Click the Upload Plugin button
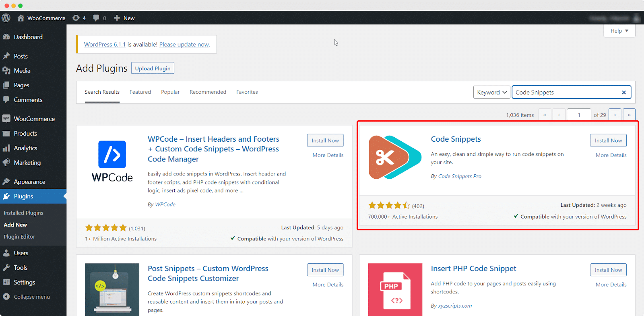Screen dimensions: 644x316 coord(153,68)
